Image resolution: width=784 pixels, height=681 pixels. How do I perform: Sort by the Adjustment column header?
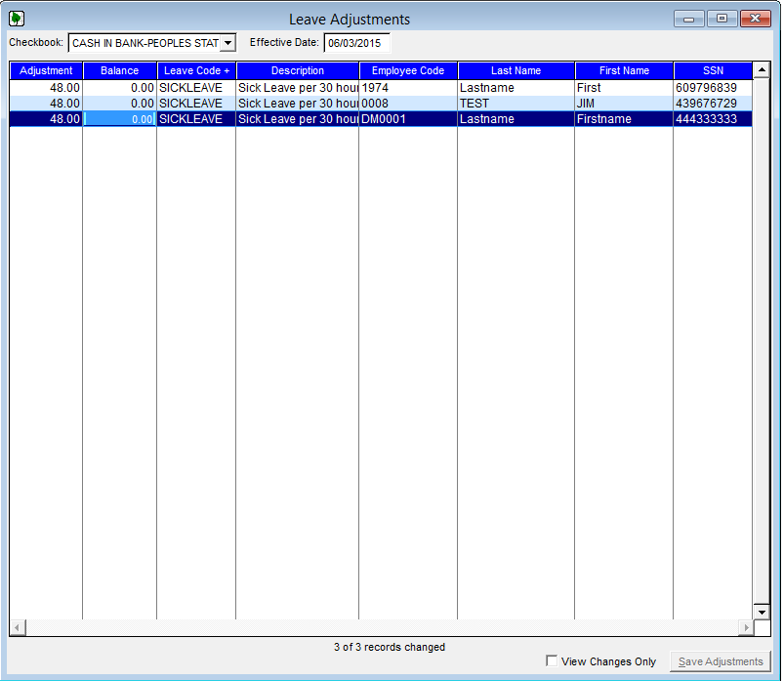(46, 70)
